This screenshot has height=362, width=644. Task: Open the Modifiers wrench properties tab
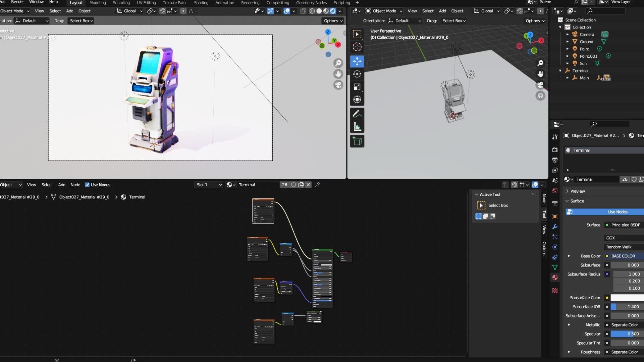[555, 227]
